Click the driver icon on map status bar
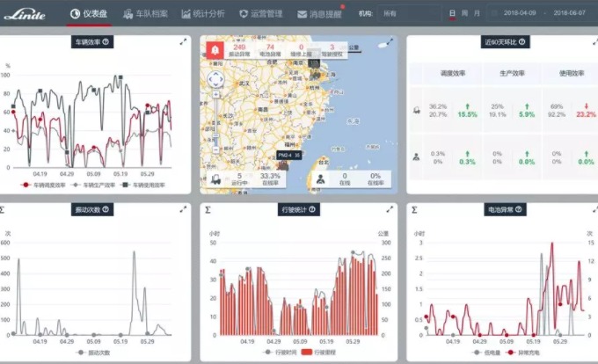 (x=321, y=179)
